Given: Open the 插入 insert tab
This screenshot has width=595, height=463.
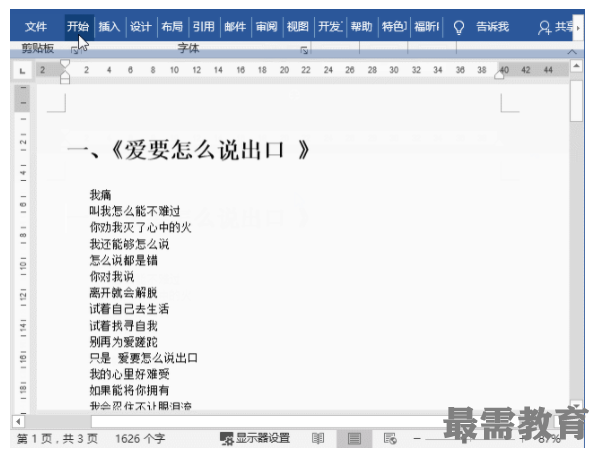Looking at the screenshot, I should [x=109, y=27].
